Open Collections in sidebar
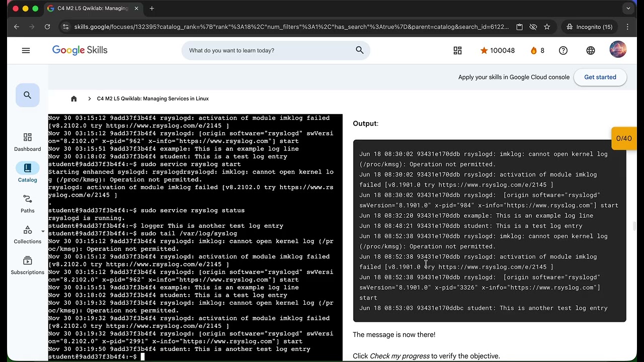 click(x=27, y=235)
